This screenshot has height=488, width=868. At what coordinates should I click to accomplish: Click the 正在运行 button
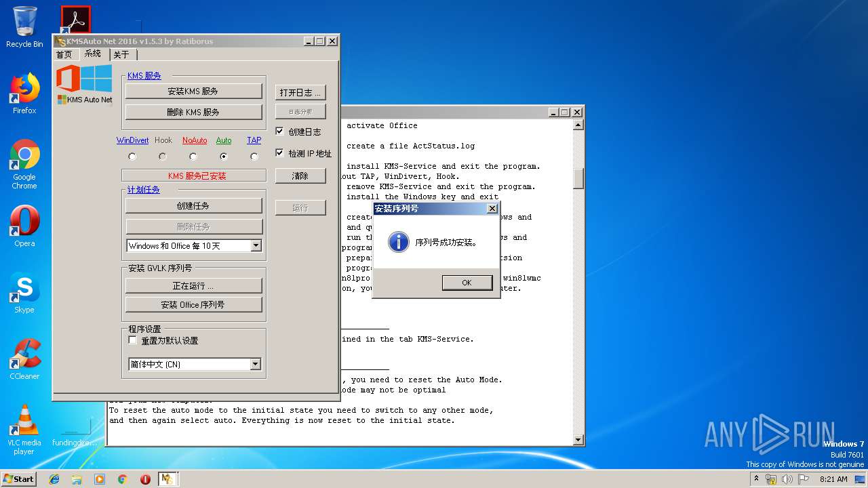click(x=193, y=285)
